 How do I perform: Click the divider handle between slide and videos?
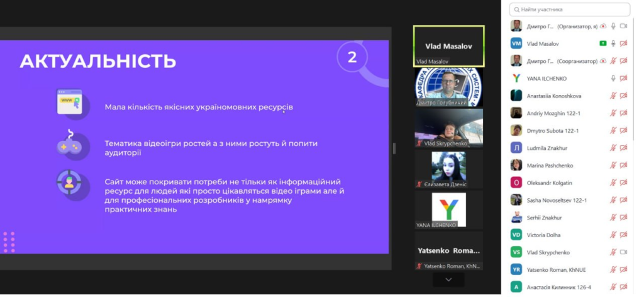(x=394, y=148)
